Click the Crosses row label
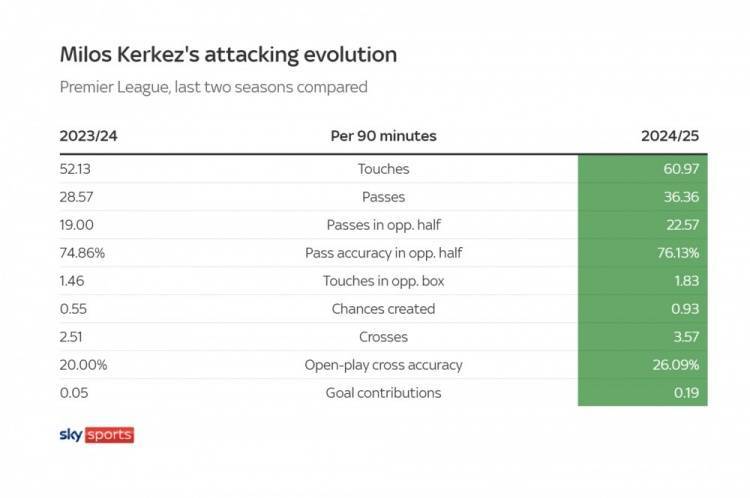 384,337
